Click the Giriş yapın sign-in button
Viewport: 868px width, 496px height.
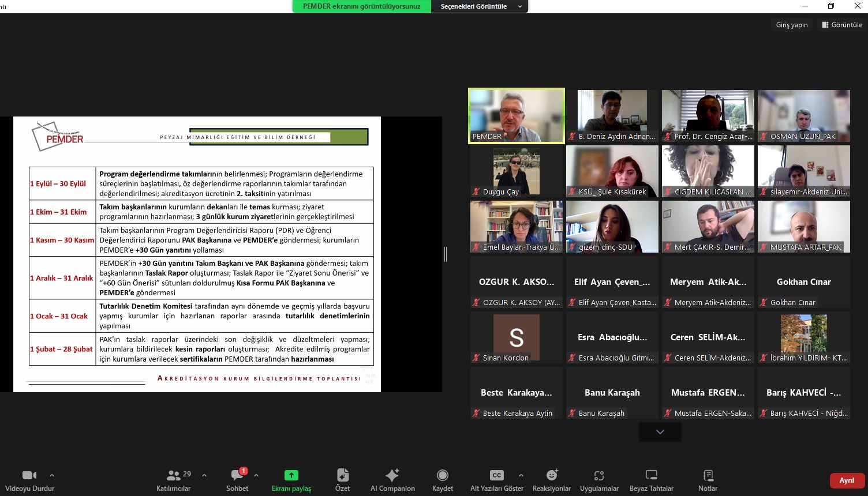point(791,25)
